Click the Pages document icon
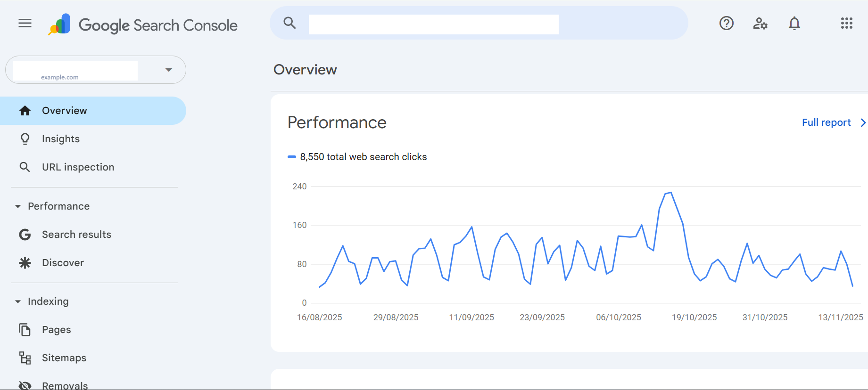This screenshot has width=868, height=390. pyautogui.click(x=25, y=330)
